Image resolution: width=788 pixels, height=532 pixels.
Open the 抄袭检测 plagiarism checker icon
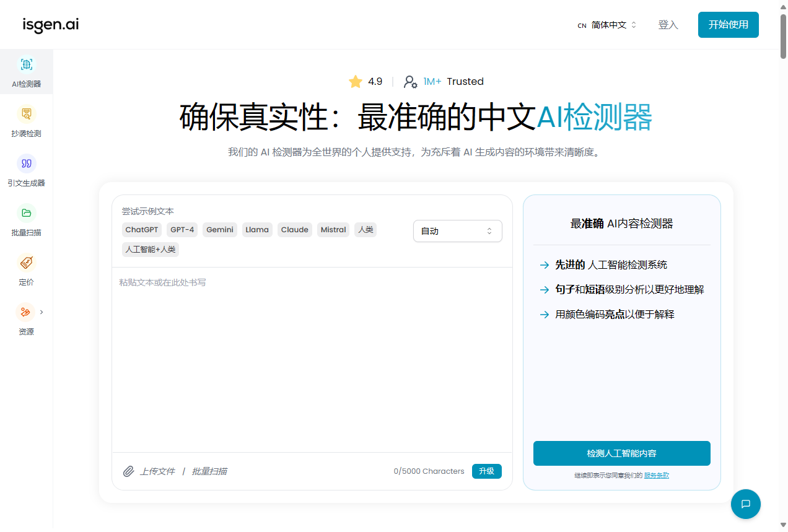tap(27, 114)
